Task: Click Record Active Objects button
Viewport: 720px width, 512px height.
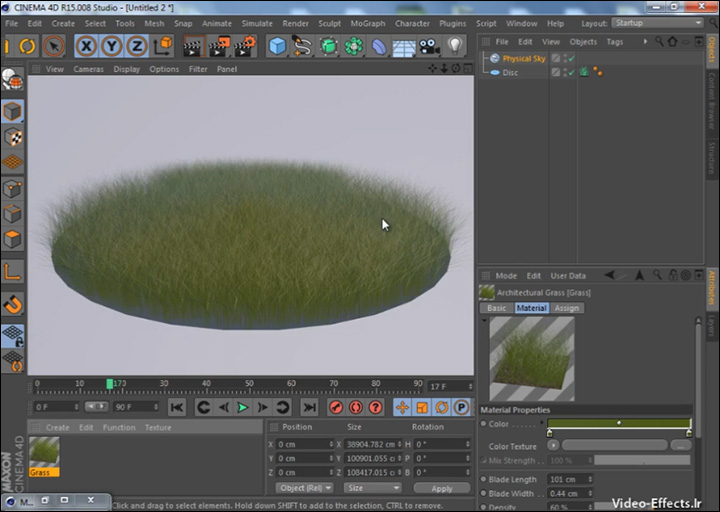Action: [x=336, y=407]
